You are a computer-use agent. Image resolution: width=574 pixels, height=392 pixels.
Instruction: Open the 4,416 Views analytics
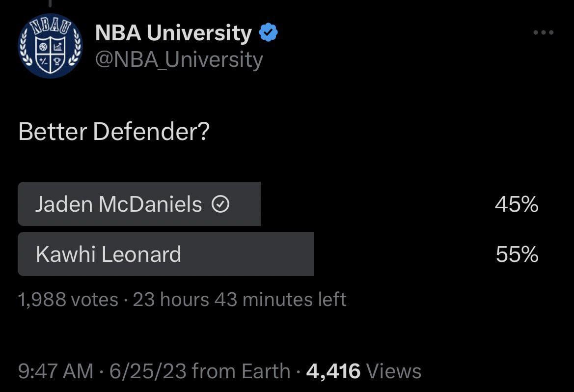(x=363, y=371)
